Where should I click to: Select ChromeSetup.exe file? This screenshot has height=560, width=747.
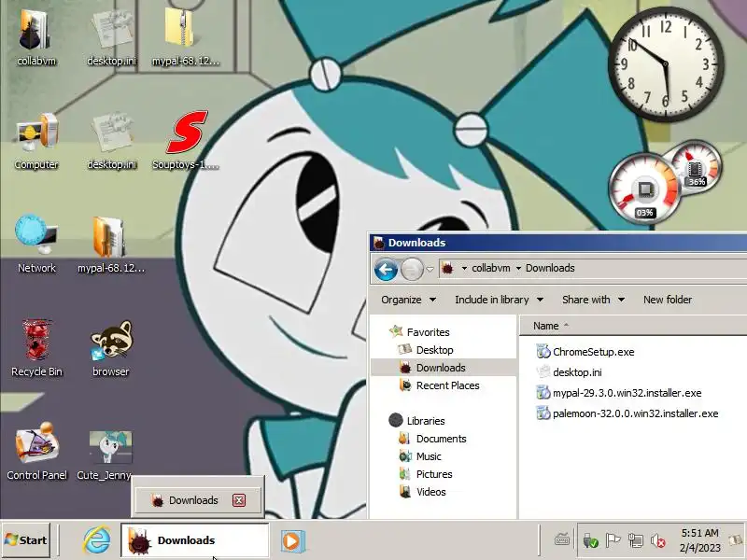(x=593, y=352)
